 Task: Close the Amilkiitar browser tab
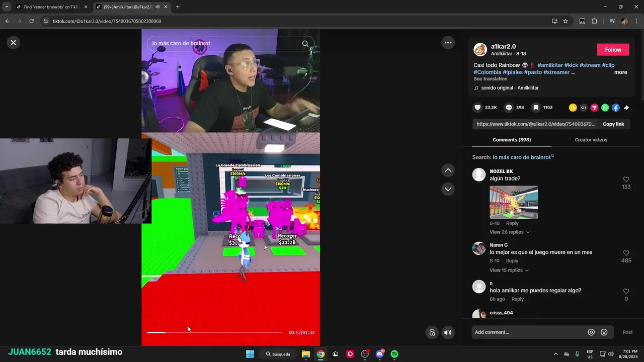pos(166,7)
